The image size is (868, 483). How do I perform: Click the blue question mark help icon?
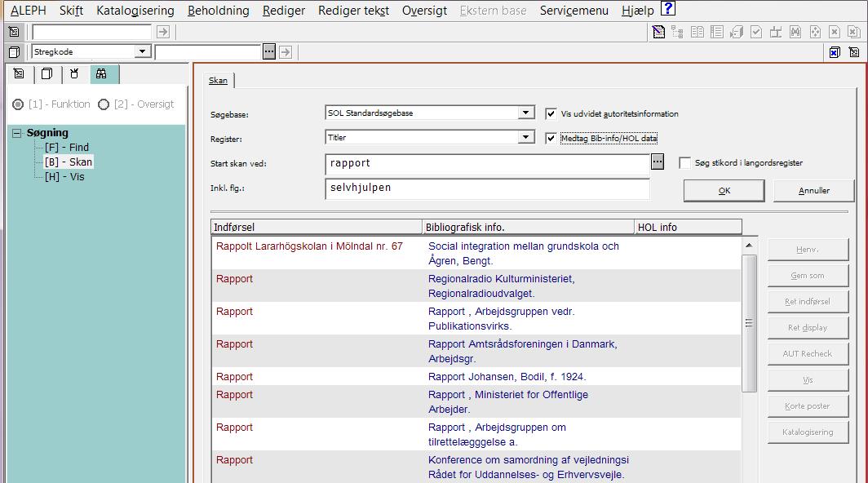667,10
